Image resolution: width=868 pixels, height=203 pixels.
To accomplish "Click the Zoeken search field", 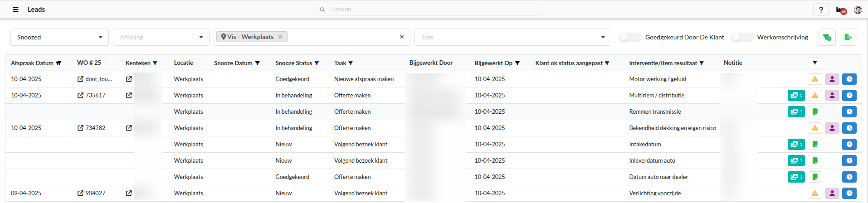I will point(429,10).
